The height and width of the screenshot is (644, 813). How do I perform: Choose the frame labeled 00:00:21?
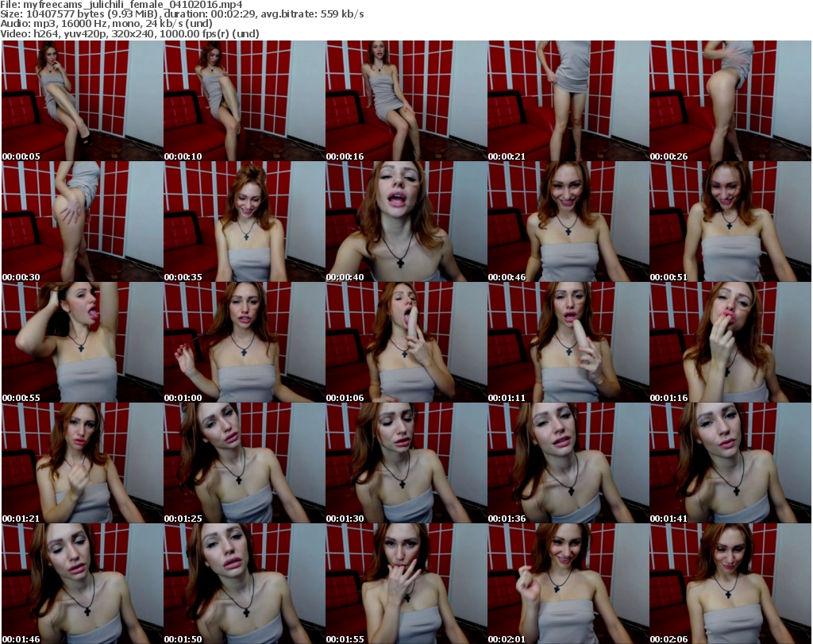[568, 101]
